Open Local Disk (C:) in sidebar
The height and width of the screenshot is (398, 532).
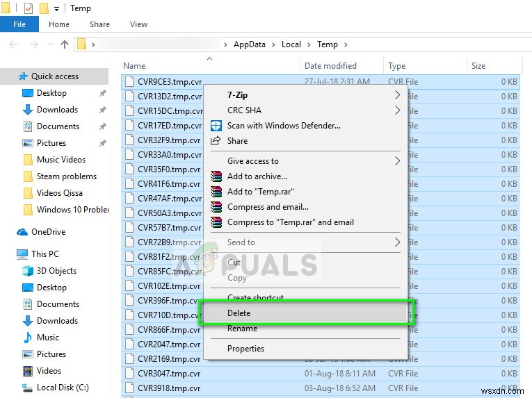click(x=63, y=387)
